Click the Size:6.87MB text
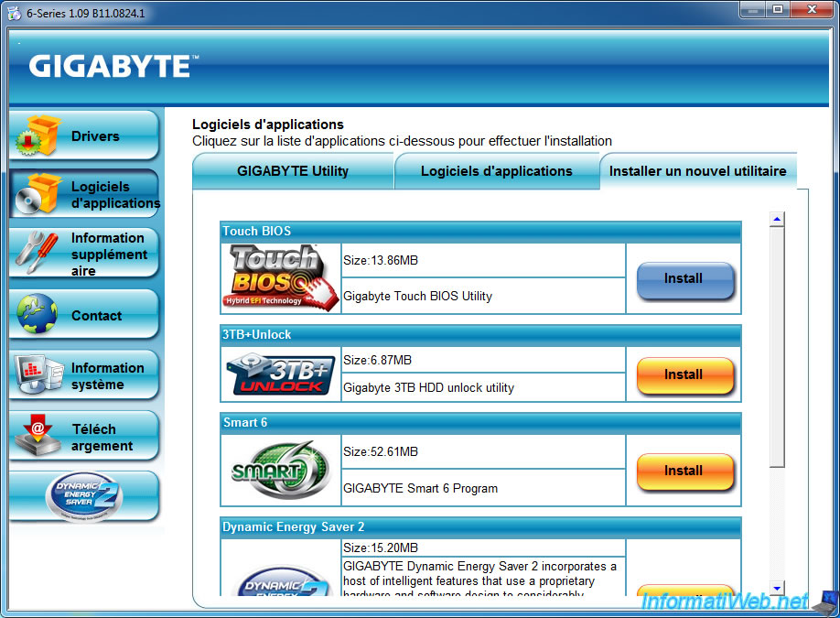Screen dimensions: 840x618 pyautogui.click(x=377, y=360)
